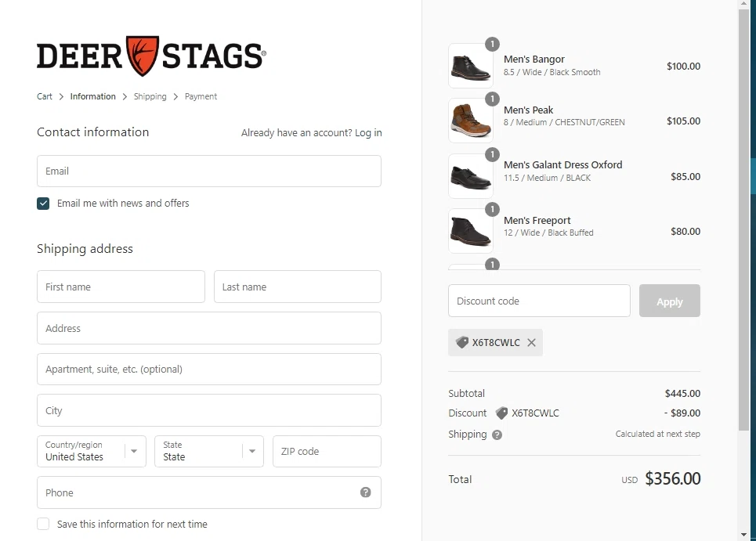Focus the Discount code field
The height and width of the screenshot is (541, 756).
(539, 301)
